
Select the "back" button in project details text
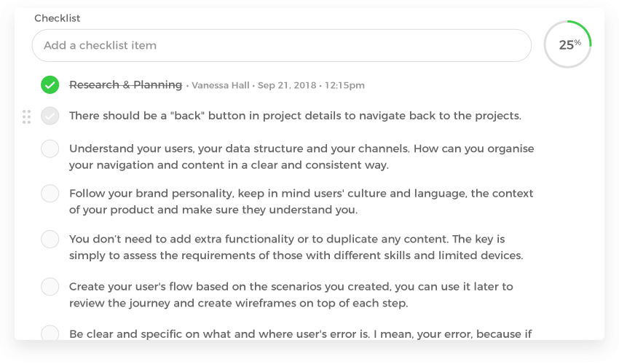click(x=295, y=116)
